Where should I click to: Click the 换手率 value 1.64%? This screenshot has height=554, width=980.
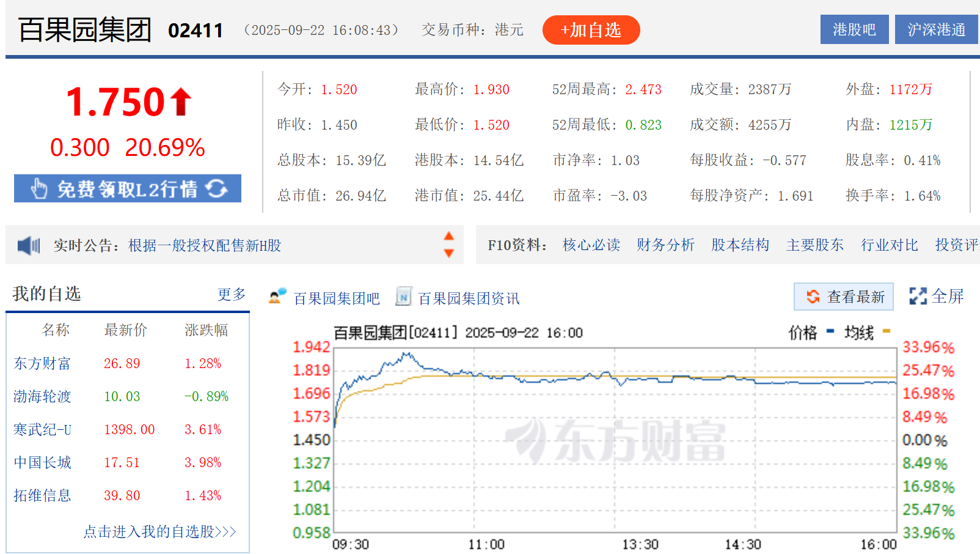point(923,196)
